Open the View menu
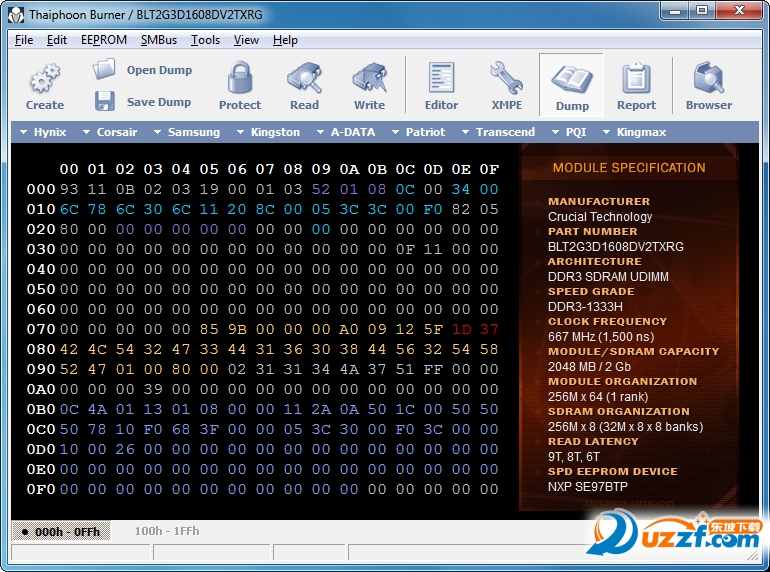 coord(246,40)
